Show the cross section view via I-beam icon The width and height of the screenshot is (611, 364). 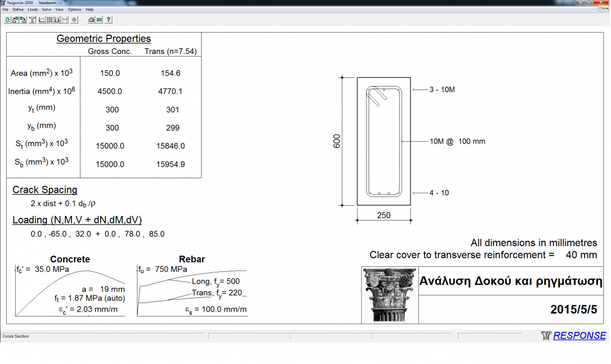[33, 20]
